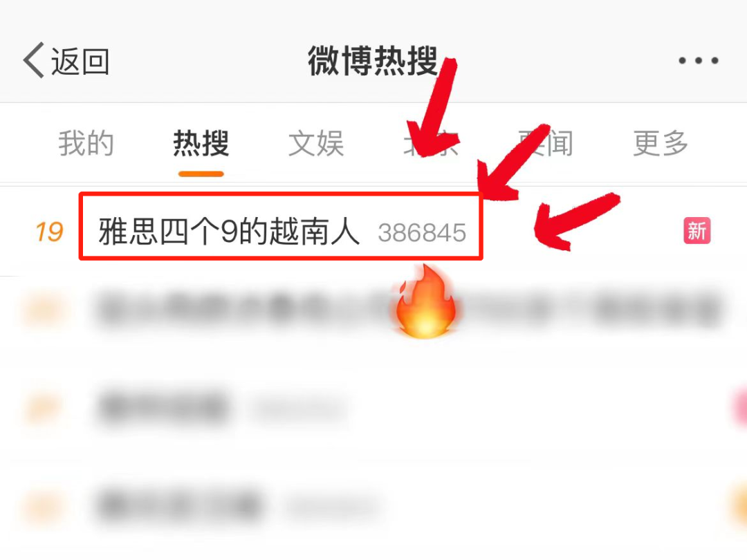The height and width of the screenshot is (560, 747).
Task: Open the first blurred topic below rank 19
Action: click(x=373, y=310)
